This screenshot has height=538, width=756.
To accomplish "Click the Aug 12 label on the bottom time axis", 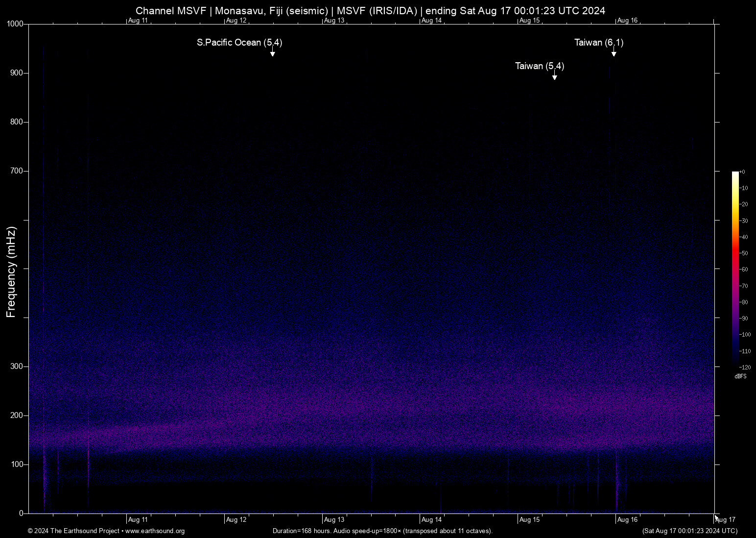I will click(x=236, y=520).
